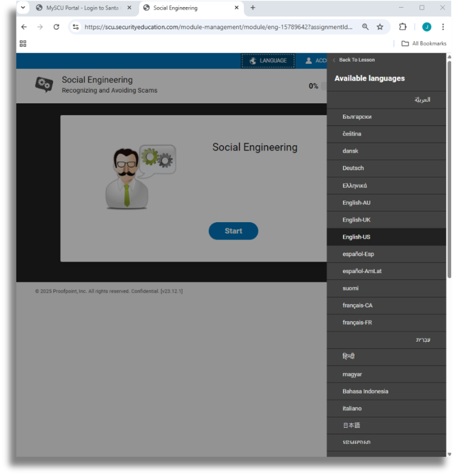Screen dimensions: 454x476
Task: Open the Chrome profile avatar J
Action: point(427,27)
